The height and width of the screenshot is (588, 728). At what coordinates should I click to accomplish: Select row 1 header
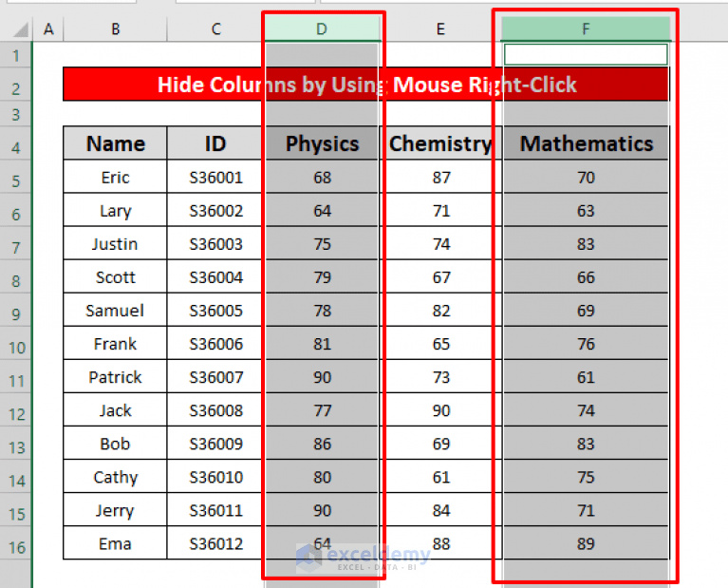[16, 56]
